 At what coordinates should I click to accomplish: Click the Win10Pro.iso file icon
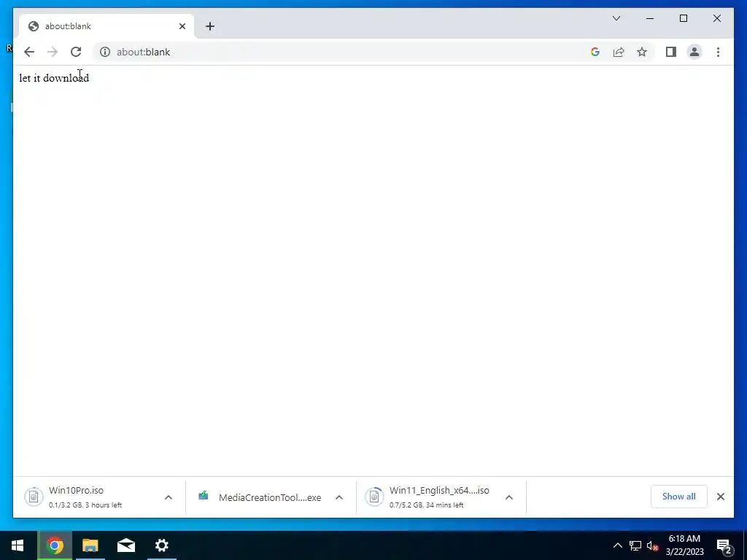click(34, 497)
